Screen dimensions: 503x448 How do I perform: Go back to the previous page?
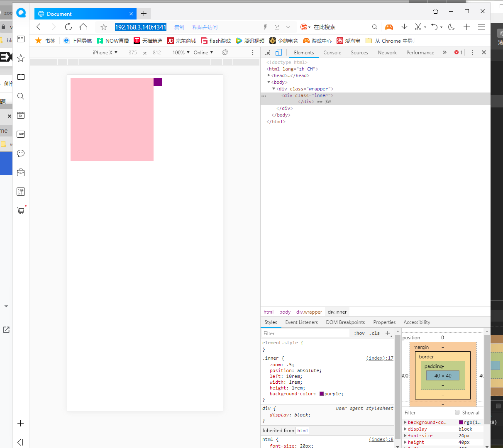coord(39,27)
